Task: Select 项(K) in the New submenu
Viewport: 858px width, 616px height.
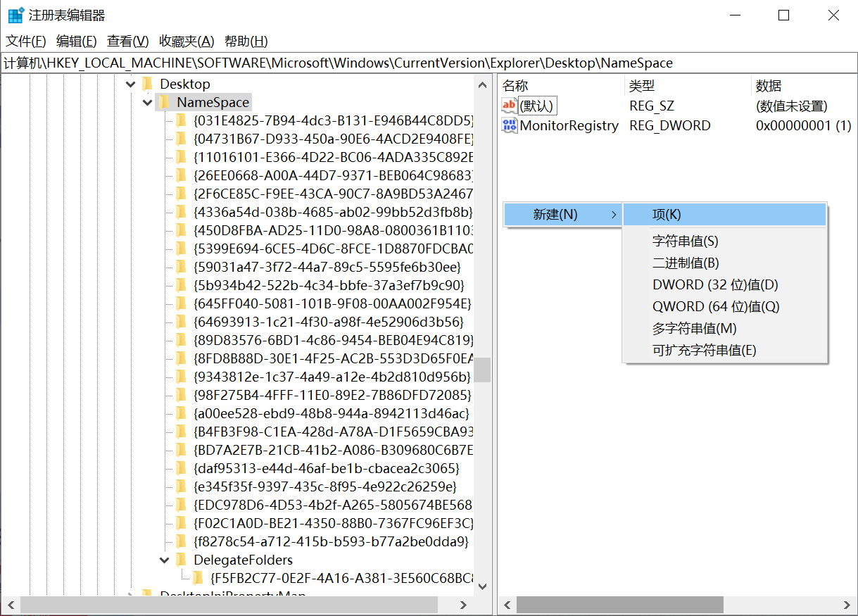Action: click(724, 215)
